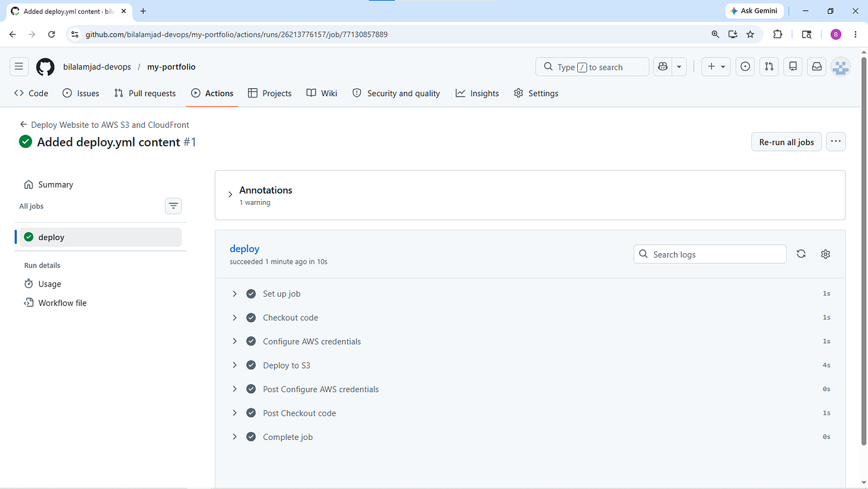Click the Chrome profile B avatar
This screenshot has height=489, width=868.
point(836,34)
